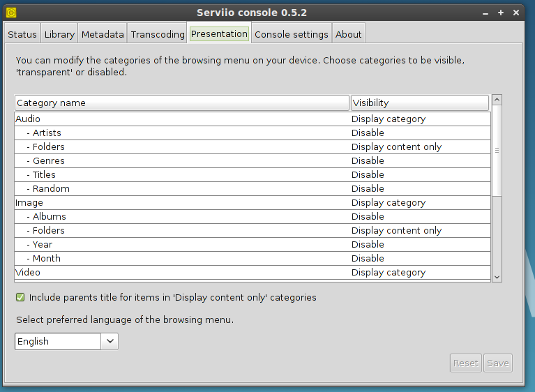Click the Visibility column header
This screenshot has width=535, height=392.
tap(420, 103)
